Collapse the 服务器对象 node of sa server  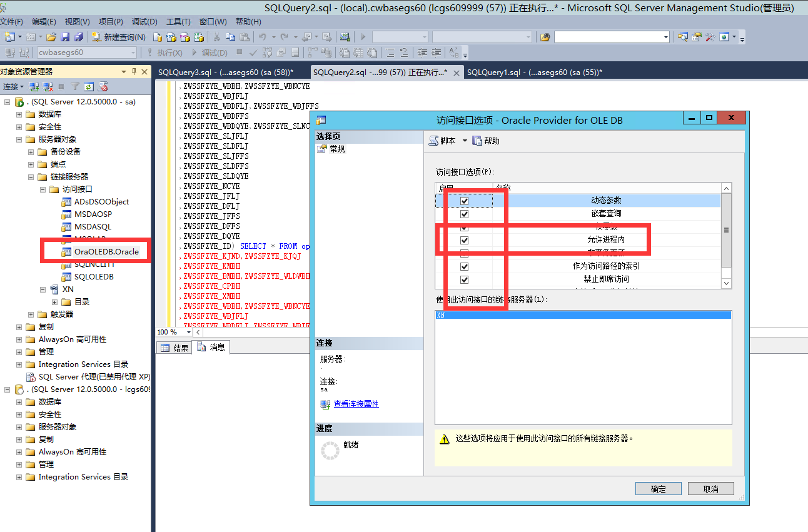19,139
